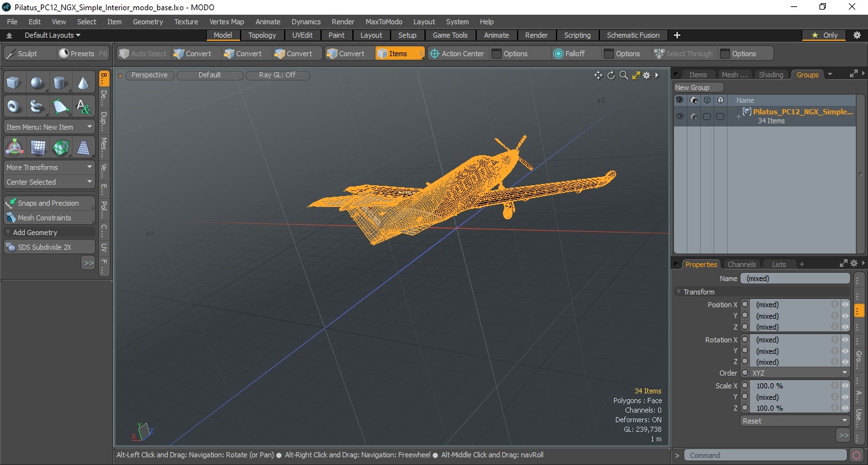Select the Torus primitive tool
This screenshot has height=465, width=868.
click(14, 106)
